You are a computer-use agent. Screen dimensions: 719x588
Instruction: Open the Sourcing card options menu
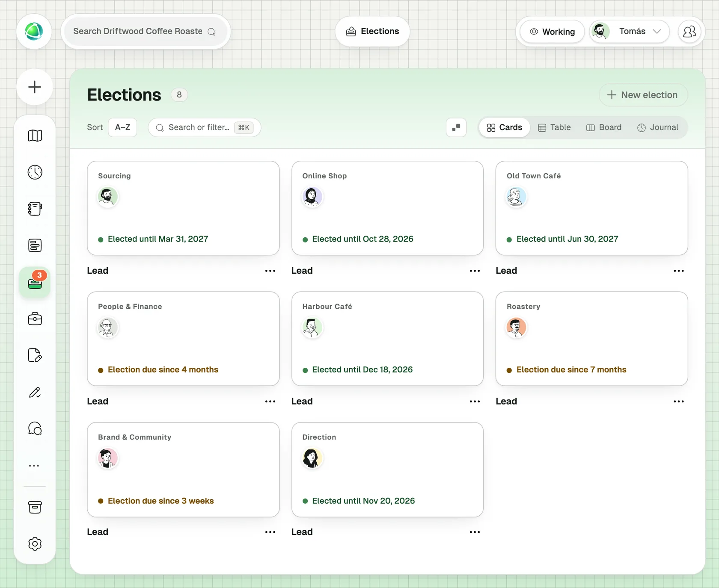click(270, 271)
